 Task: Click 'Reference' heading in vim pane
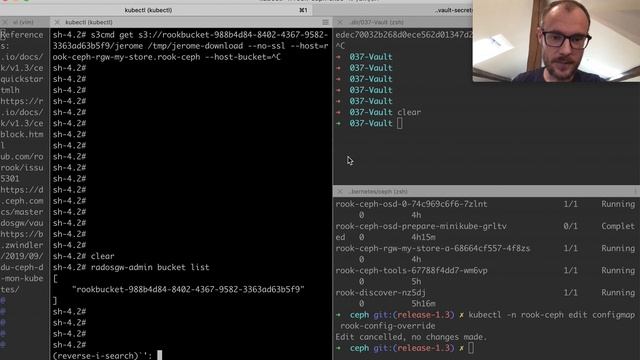pyautogui.click(x=22, y=35)
